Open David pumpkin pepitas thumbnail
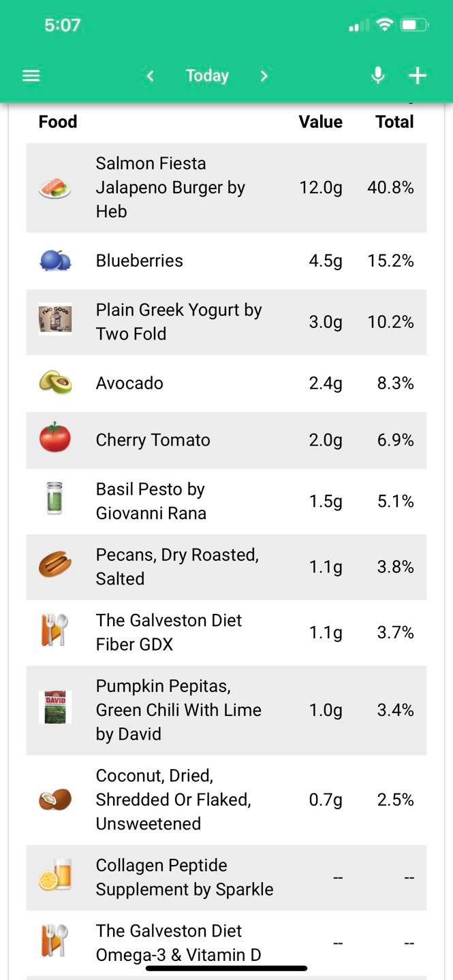Viewport: 453px width, 980px height. click(54, 709)
